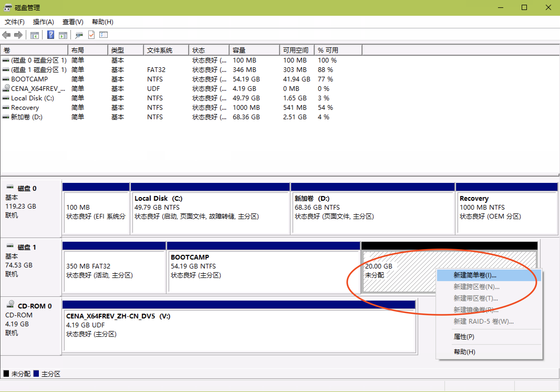Choose 新建简单卷(I) from context menu
Screen dimensions: 560x392
(475, 275)
